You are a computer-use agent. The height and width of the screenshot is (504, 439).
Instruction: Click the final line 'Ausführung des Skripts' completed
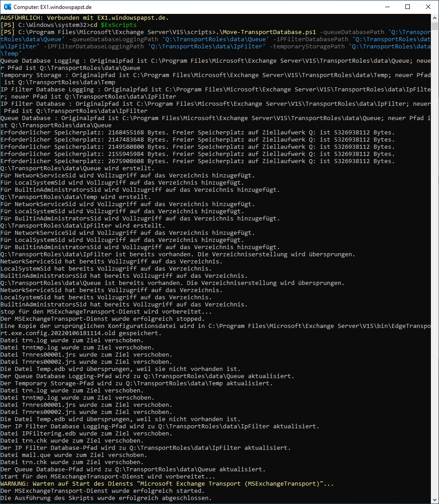[x=106, y=498]
